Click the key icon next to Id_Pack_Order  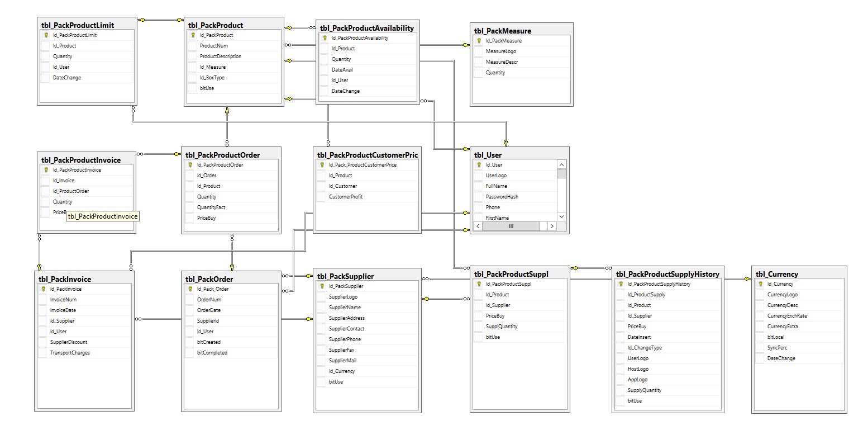click(x=189, y=289)
